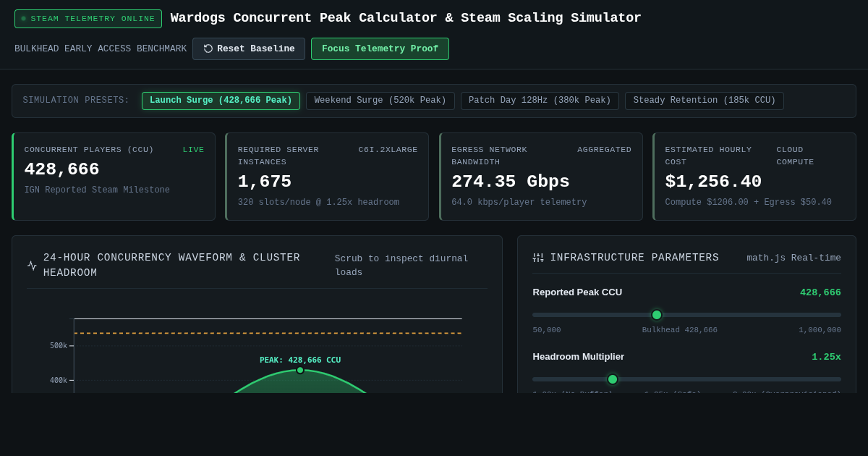Click the 1.25x headroom multiplier value
Image resolution: width=868 pixels, height=456 pixels.
[826, 357]
